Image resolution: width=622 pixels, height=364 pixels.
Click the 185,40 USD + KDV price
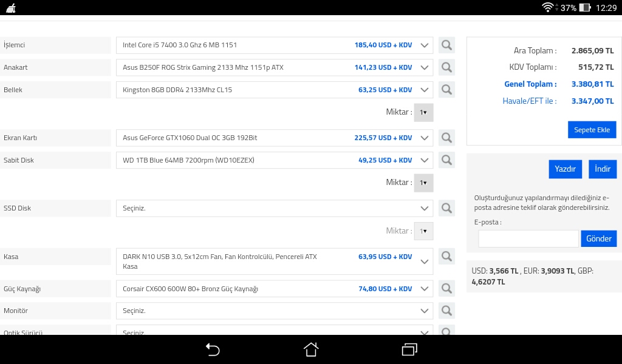[383, 45]
